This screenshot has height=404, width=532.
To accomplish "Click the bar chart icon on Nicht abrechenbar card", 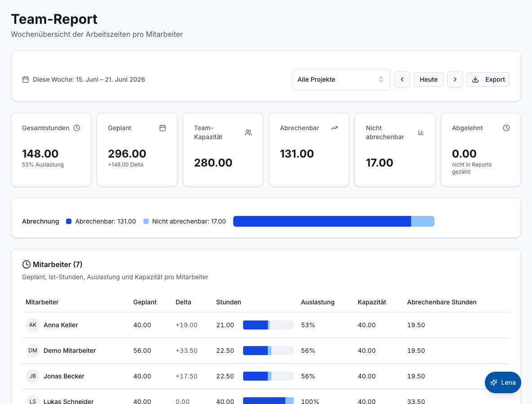I will tap(421, 132).
